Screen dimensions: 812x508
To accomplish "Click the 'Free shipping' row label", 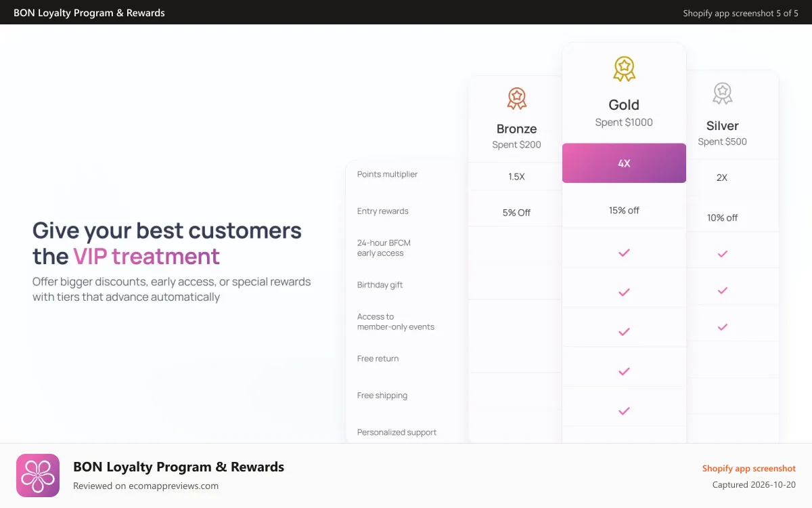I will [x=382, y=396].
